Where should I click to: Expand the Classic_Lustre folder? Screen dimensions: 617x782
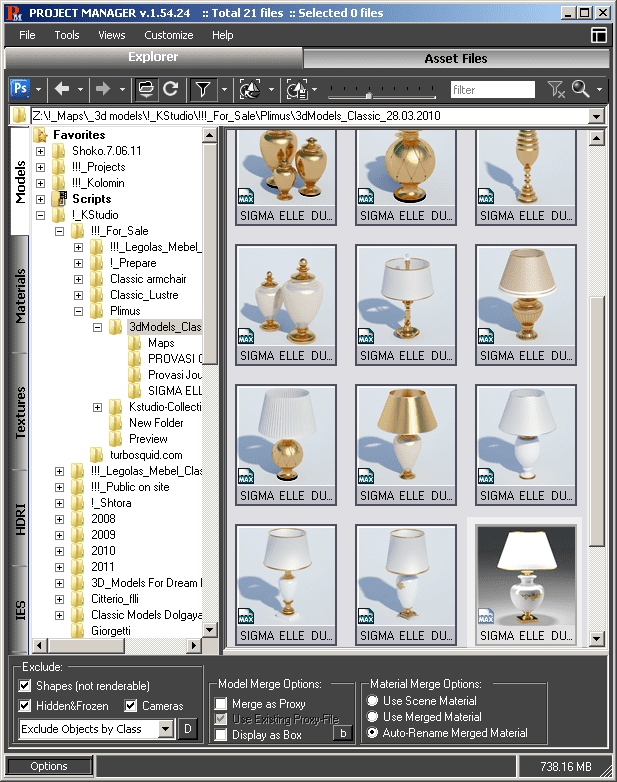pyautogui.click(x=78, y=295)
